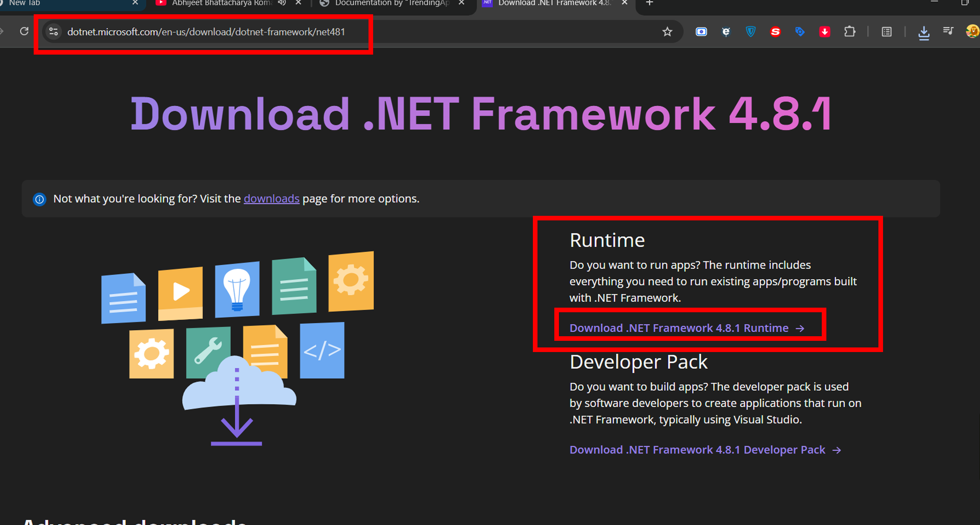
Task: Click the blue price tag extension icon
Action: pyautogui.click(x=800, y=32)
